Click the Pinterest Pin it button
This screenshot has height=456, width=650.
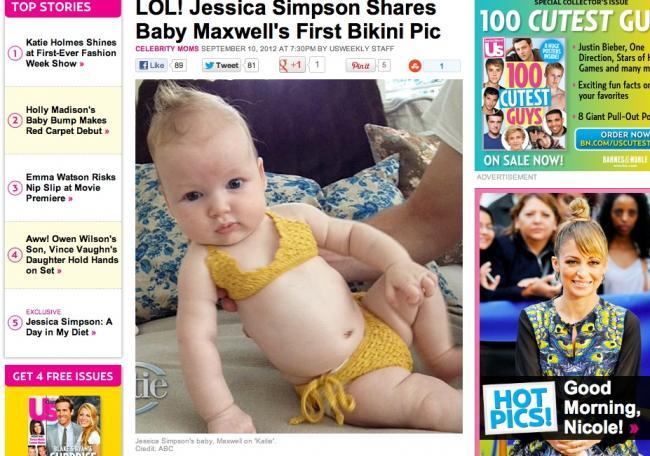(360, 65)
